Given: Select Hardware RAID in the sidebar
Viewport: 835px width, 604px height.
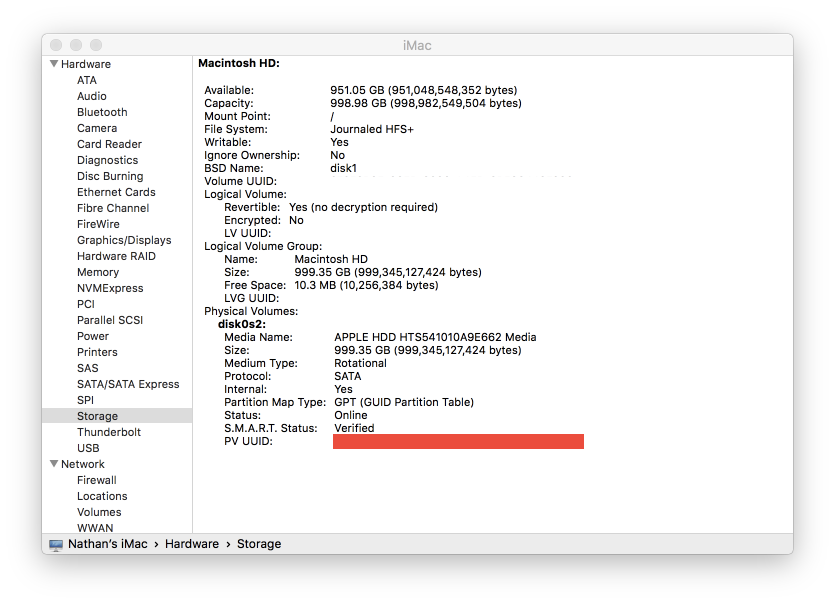Looking at the screenshot, I should (x=116, y=256).
